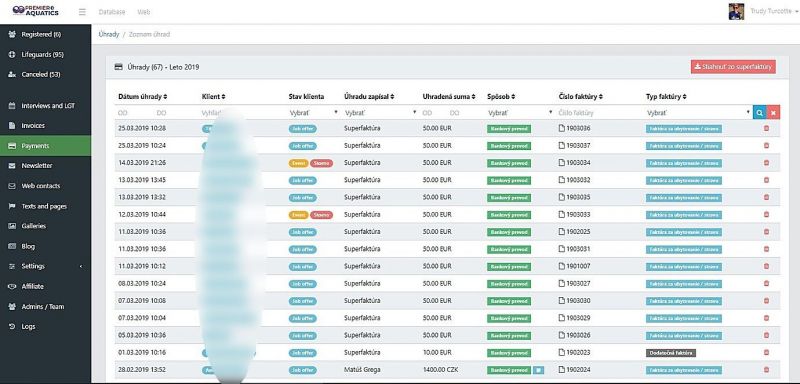Screen dimensions: 800x384
Task: Click Stiahnuť zo superfaktúry button
Action: coord(733,67)
